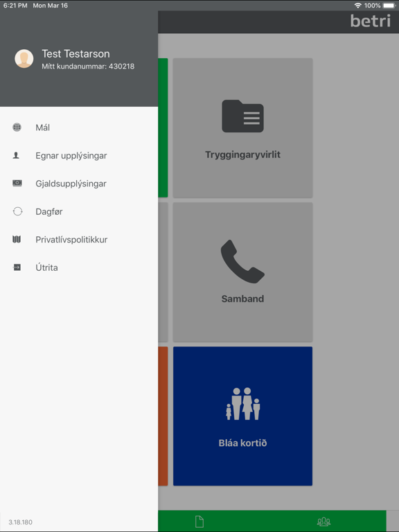399x532 pixels.
Task: Open the Mál language menu item
Action: (x=79, y=127)
